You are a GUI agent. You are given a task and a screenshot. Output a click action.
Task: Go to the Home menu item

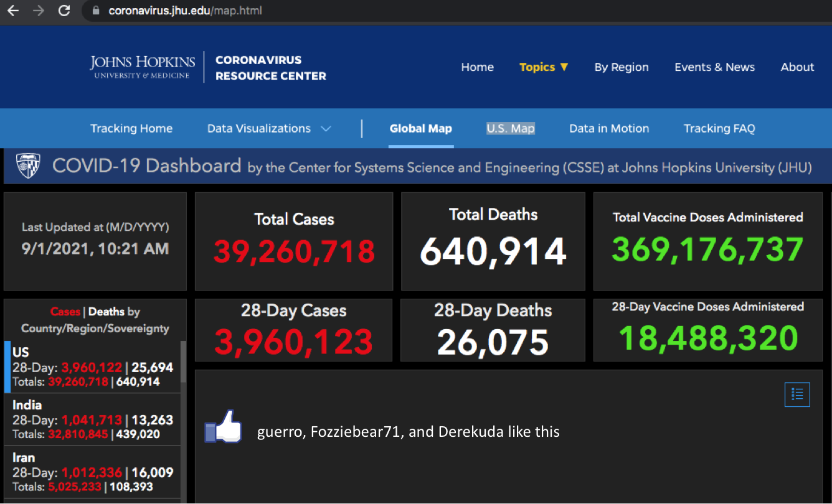pos(478,67)
